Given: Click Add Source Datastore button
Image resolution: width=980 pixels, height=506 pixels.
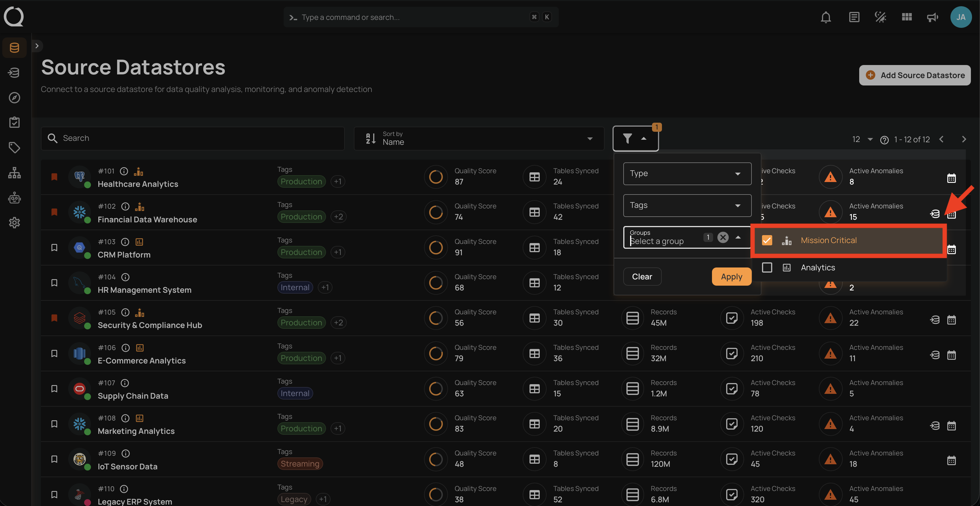Looking at the screenshot, I should tap(915, 75).
